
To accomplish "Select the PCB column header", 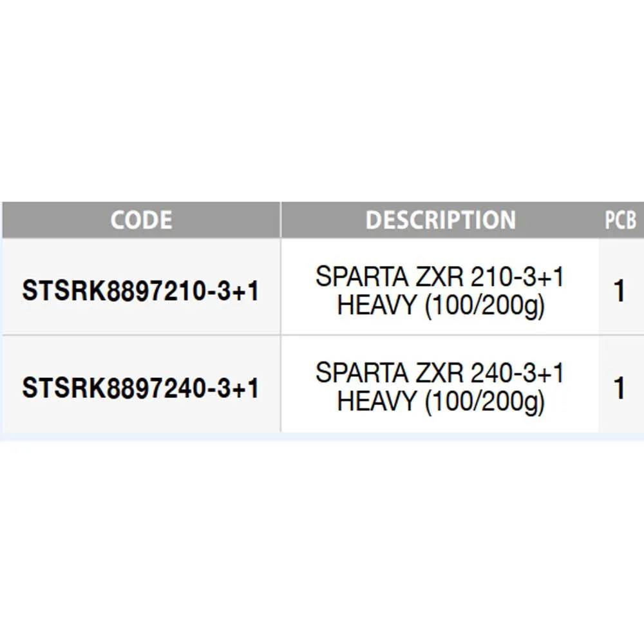I will pos(620,220).
